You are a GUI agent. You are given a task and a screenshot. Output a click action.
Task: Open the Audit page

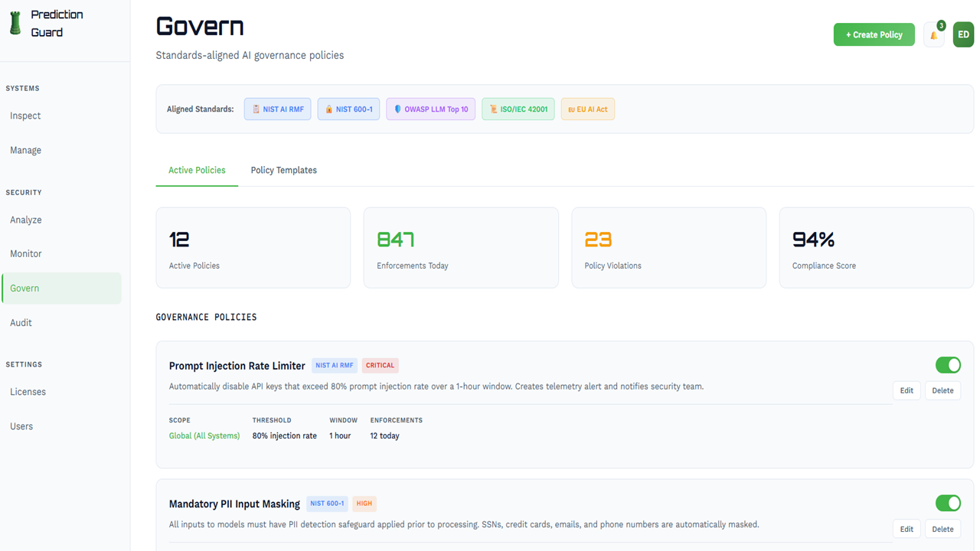(61, 322)
